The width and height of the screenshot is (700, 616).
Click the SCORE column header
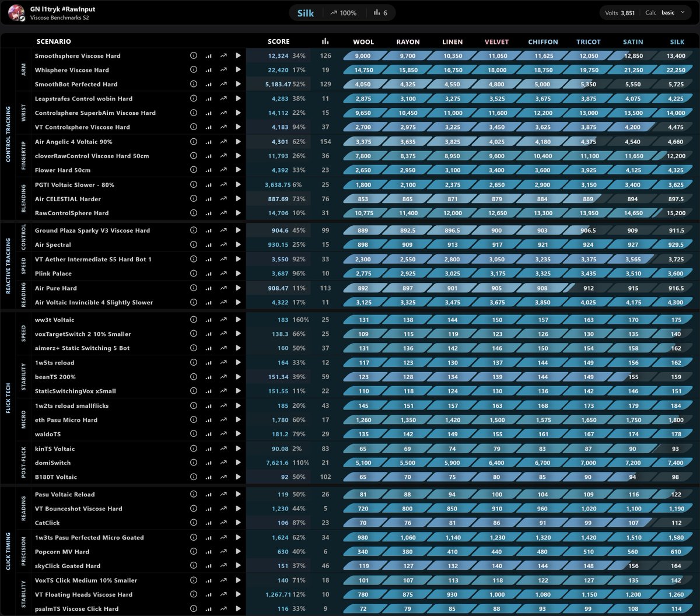click(x=278, y=41)
